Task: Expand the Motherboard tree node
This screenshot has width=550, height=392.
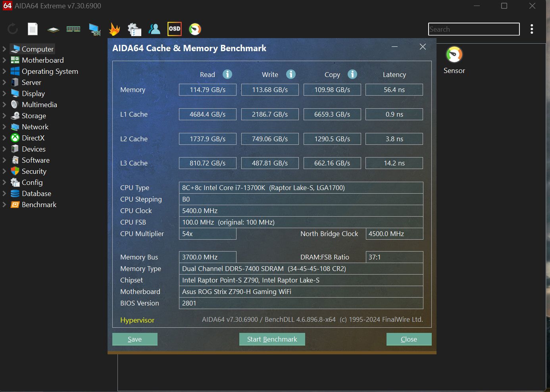Action: click(x=4, y=60)
